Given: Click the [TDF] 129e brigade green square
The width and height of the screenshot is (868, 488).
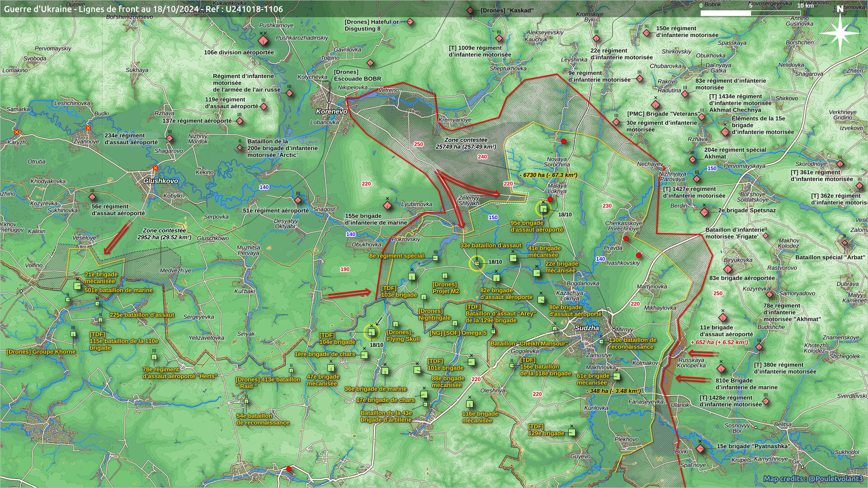Looking at the screenshot, I should [571, 432].
